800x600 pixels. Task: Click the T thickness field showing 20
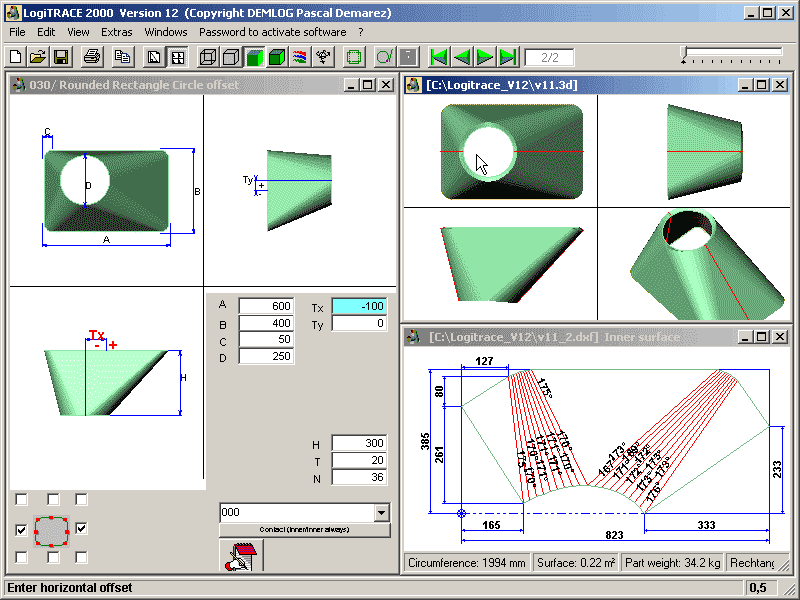[359, 460]
